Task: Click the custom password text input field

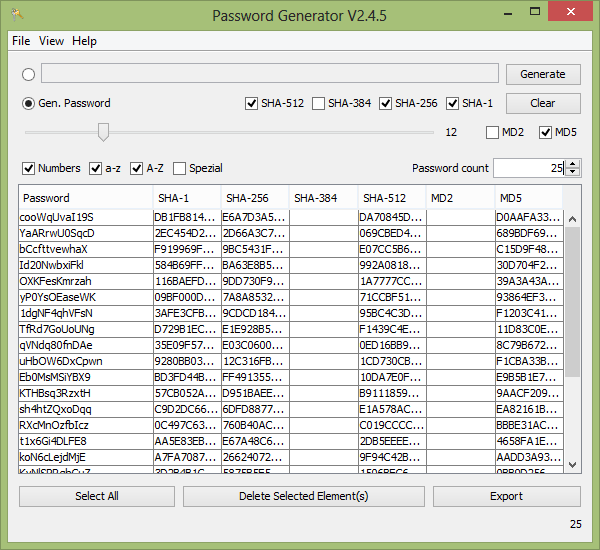Action: tap(270, 73)
